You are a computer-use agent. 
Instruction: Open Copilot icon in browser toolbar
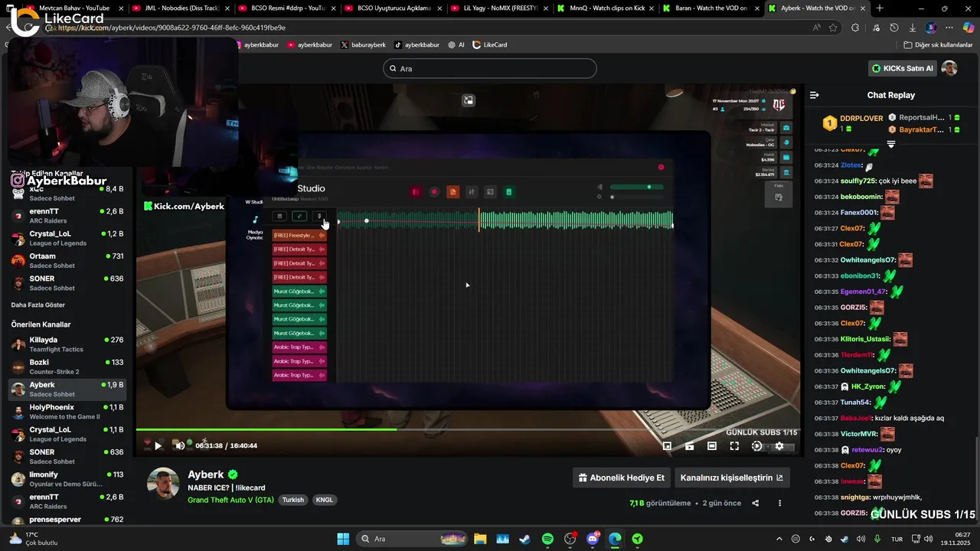coord(968,28)
